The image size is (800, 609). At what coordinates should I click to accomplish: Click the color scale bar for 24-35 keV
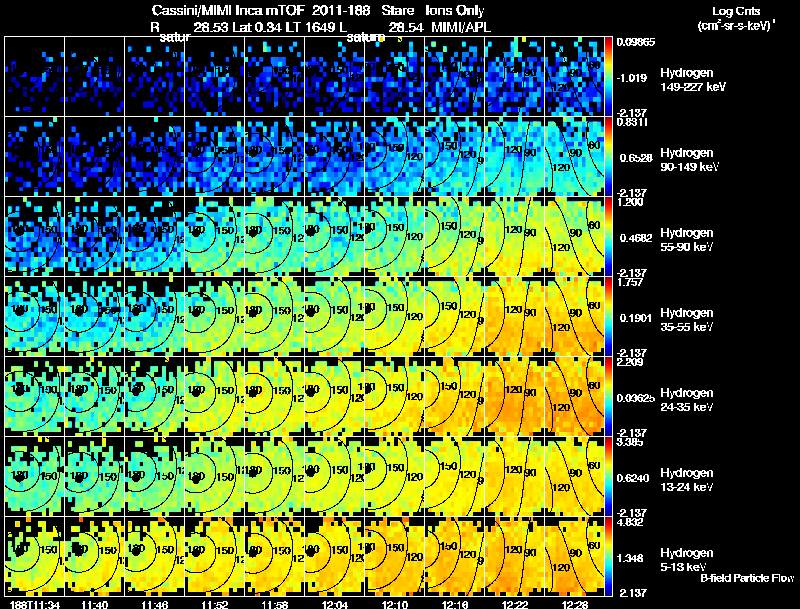coord(608,397)
